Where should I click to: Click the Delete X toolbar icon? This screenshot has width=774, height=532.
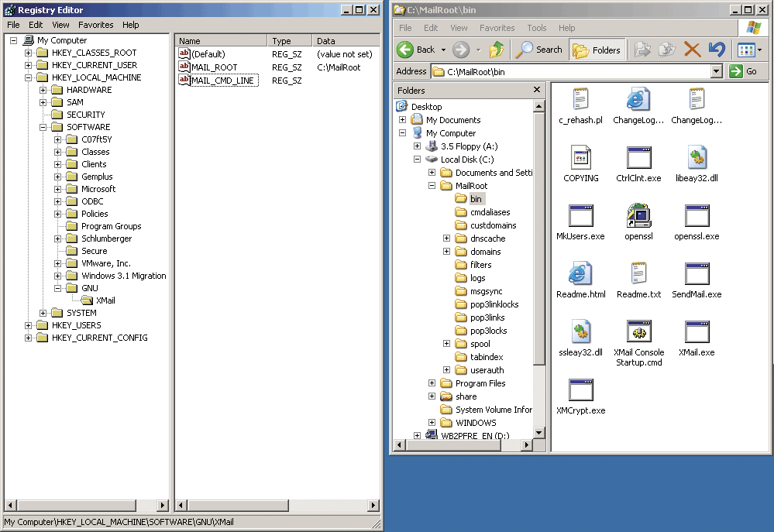click(692, 50)
